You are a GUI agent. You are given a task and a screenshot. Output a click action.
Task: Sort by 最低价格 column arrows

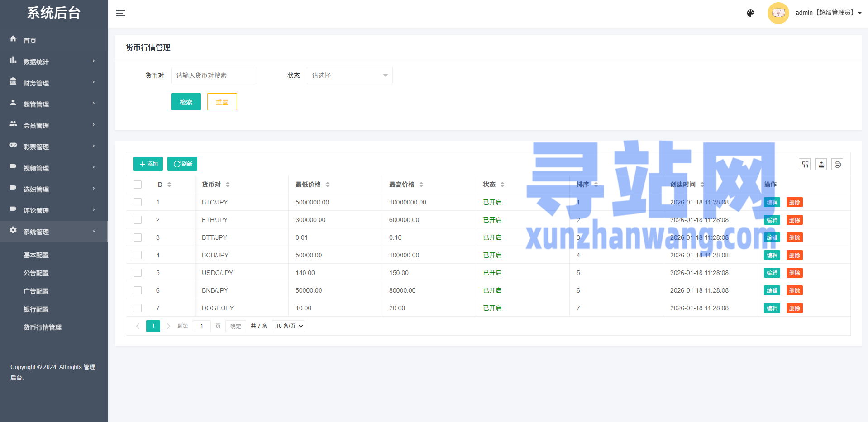[328, 185]
